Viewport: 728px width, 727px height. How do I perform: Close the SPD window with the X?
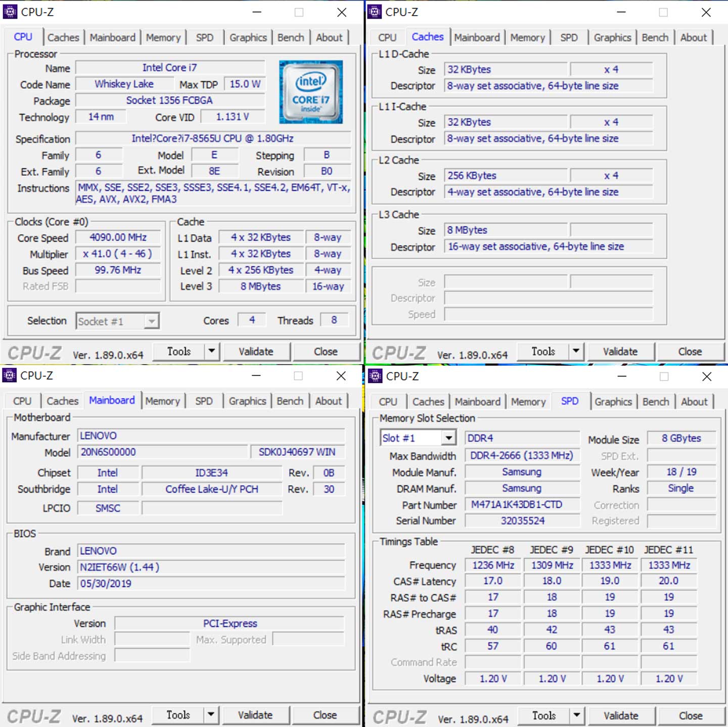point(706,376)
